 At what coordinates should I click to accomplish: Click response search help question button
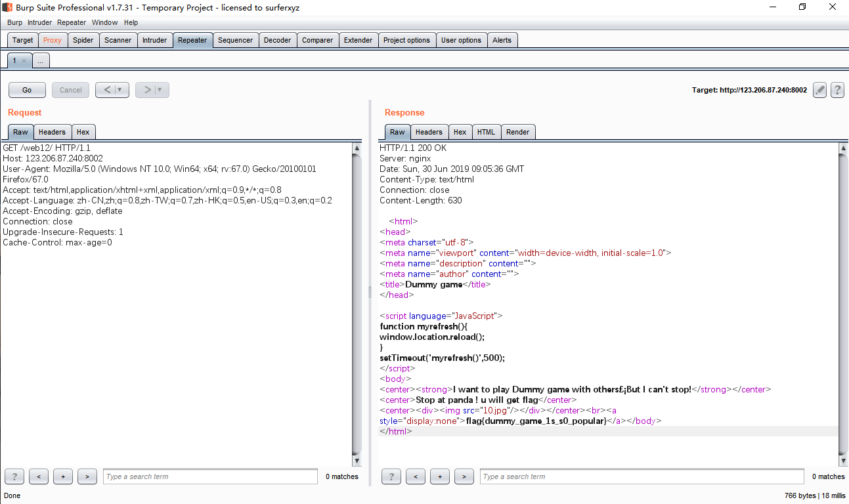point(391,476)
